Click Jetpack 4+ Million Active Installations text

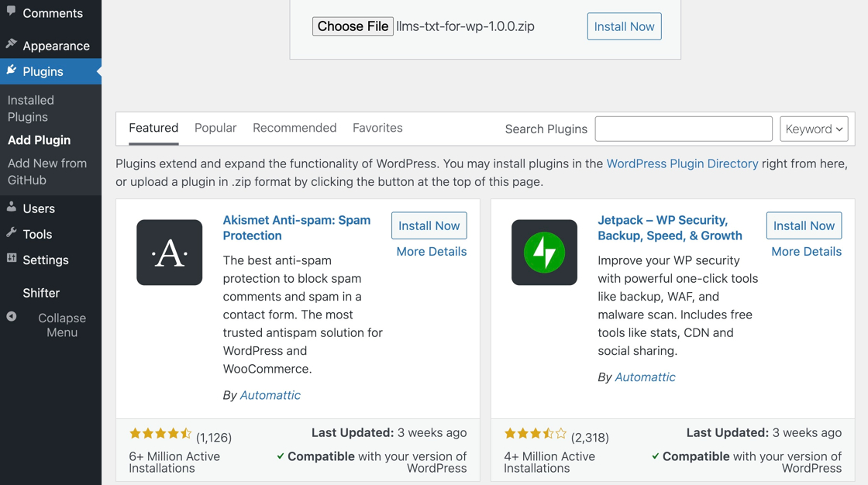[549, 463]
